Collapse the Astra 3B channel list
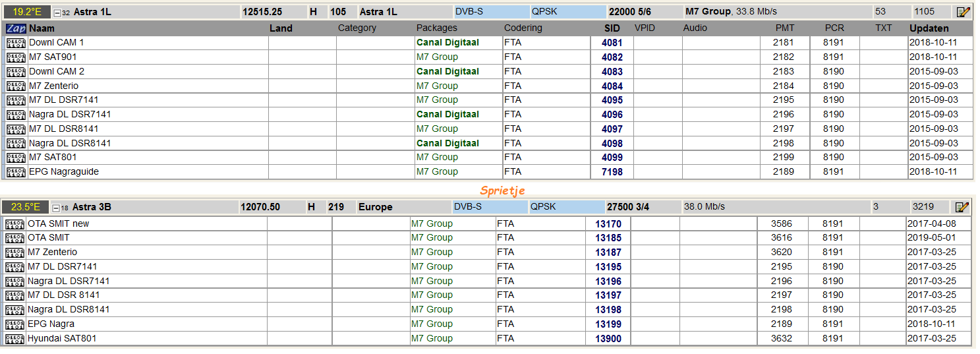The height and width of the screenshot is (354, 980). tap(57, 208)
